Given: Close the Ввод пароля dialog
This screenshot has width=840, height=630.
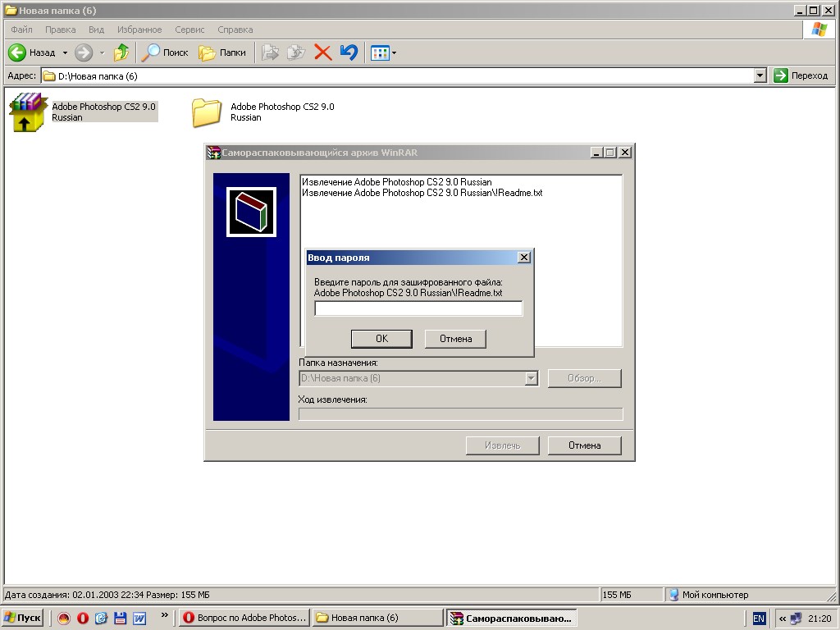Looking at the screenshot, I should coord(524,258).
